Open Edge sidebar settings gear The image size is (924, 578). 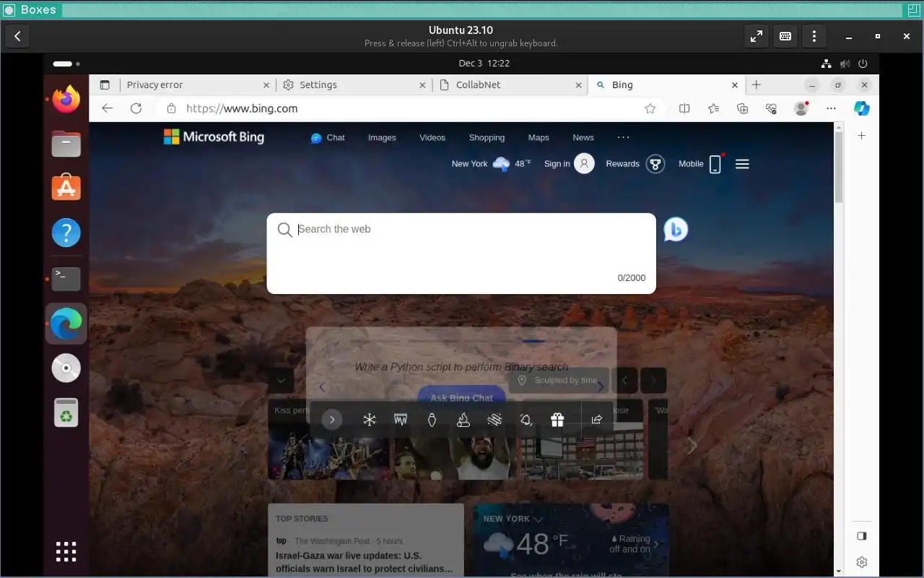[x=861, y=561]
